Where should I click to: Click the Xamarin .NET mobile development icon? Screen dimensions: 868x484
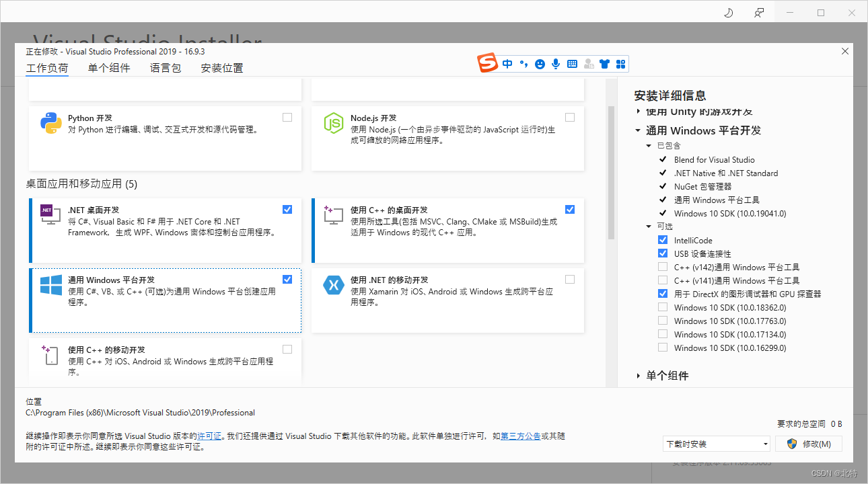coord(334,285)
